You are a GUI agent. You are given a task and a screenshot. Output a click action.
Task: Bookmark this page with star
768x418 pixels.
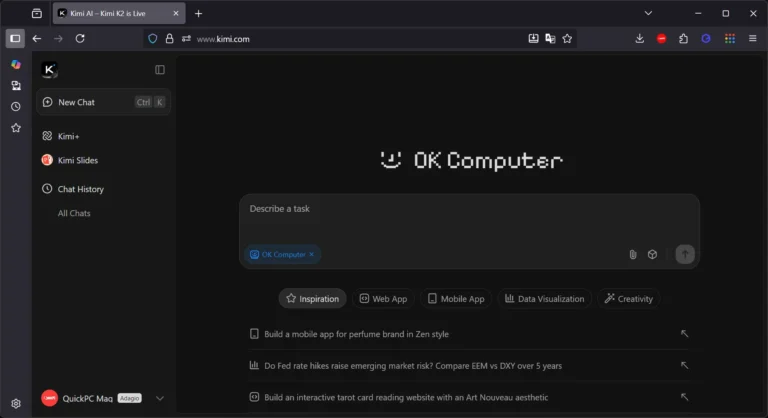[567, 39]
